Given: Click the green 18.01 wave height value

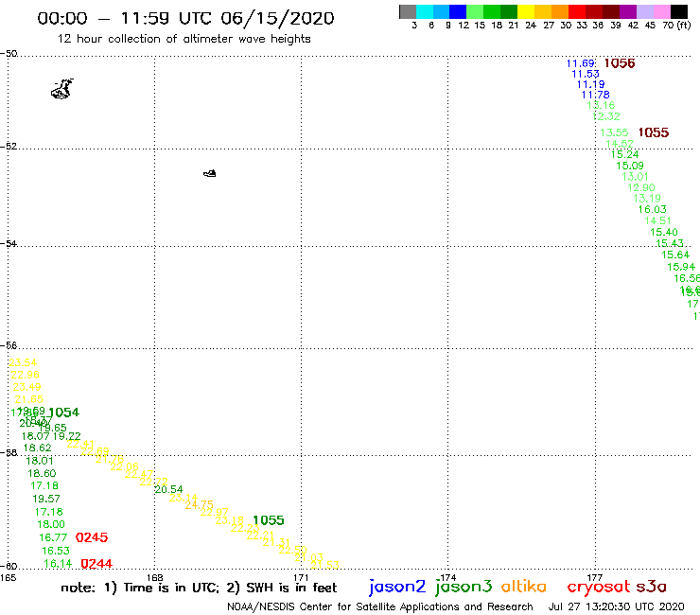Looking at the screenshot, I should point(40,461).
